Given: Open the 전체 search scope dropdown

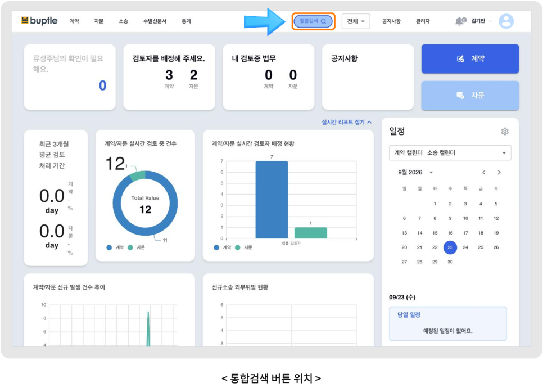Looking at the screenshot, I should 356,21.
